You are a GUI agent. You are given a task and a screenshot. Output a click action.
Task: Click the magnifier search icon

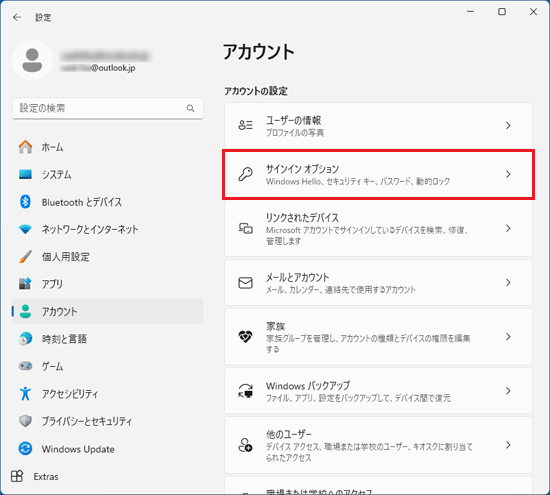point(190,108)
